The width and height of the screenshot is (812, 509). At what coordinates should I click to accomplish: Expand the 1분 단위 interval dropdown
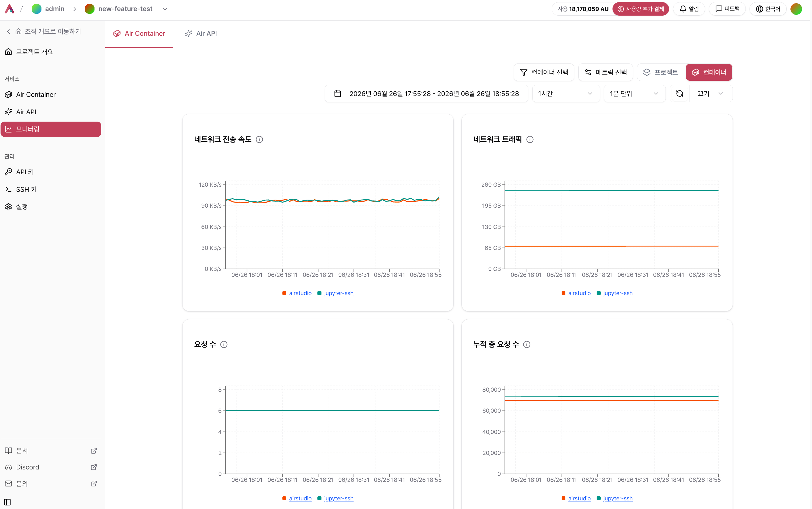(635, 94)
